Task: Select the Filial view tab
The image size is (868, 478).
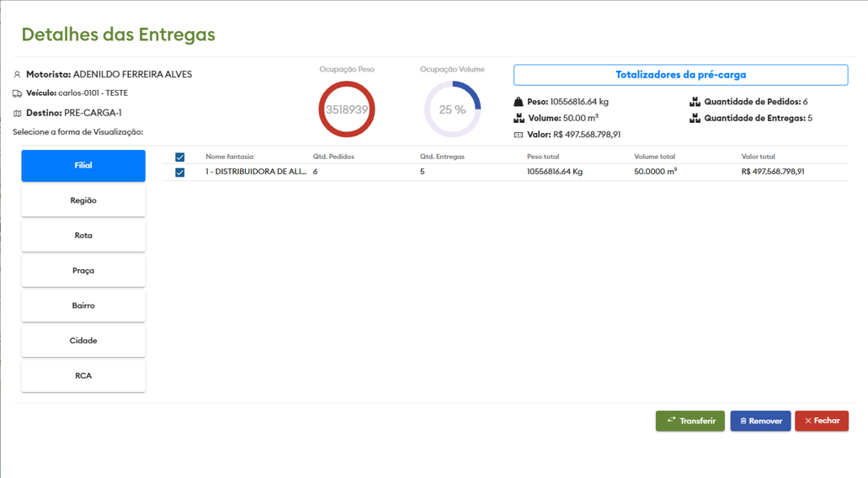Action: pyautogui.click(x=83, y=166)
